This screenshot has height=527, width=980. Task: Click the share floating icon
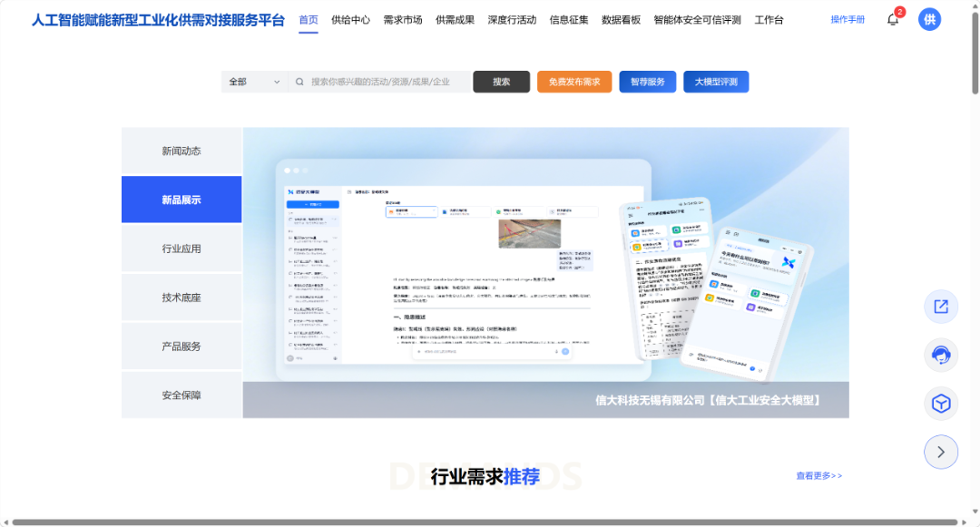[941, 307]
